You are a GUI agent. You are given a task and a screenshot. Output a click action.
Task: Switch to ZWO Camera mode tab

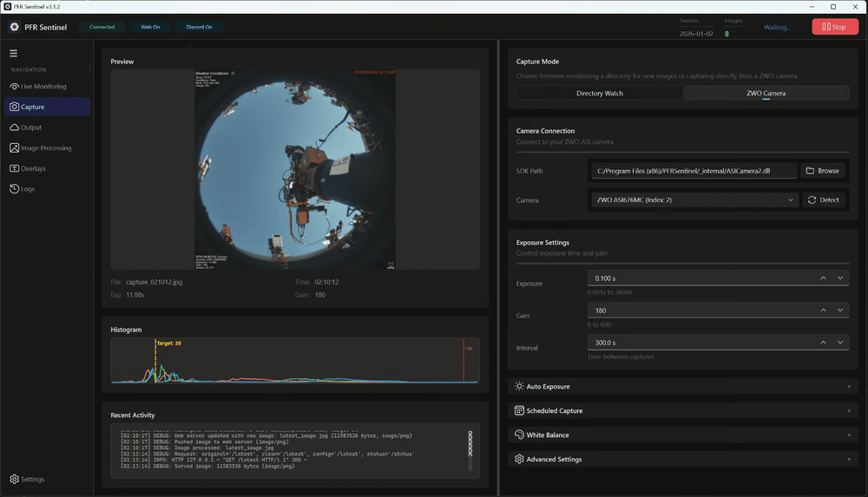[x=766, y=93]
